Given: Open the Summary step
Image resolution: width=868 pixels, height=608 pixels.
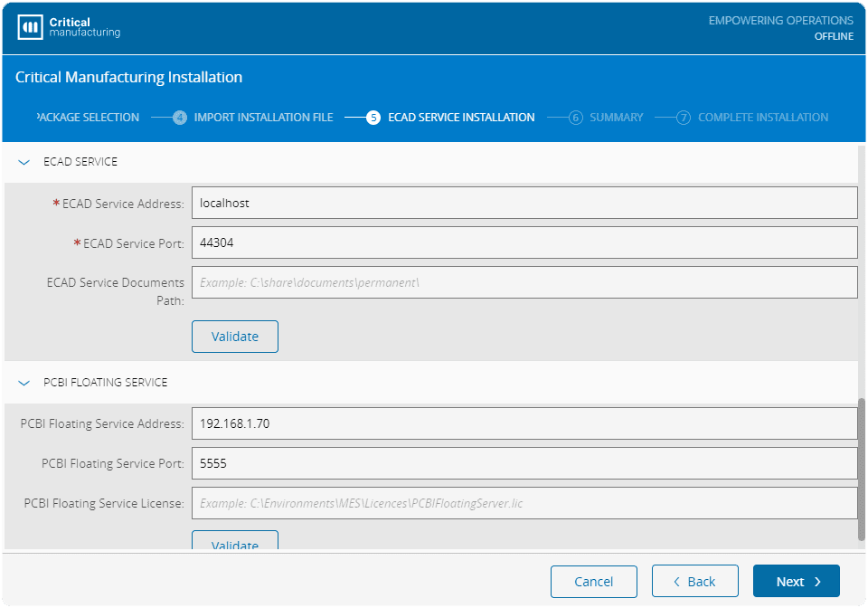Looking at the screenshot, I should click(616, 118).
